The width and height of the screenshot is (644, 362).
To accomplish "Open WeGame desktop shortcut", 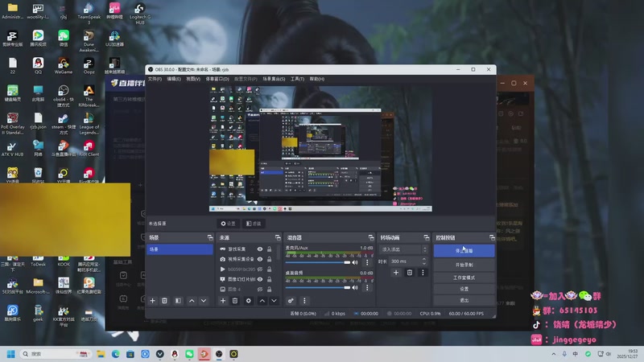I will [x=64, y=65].
